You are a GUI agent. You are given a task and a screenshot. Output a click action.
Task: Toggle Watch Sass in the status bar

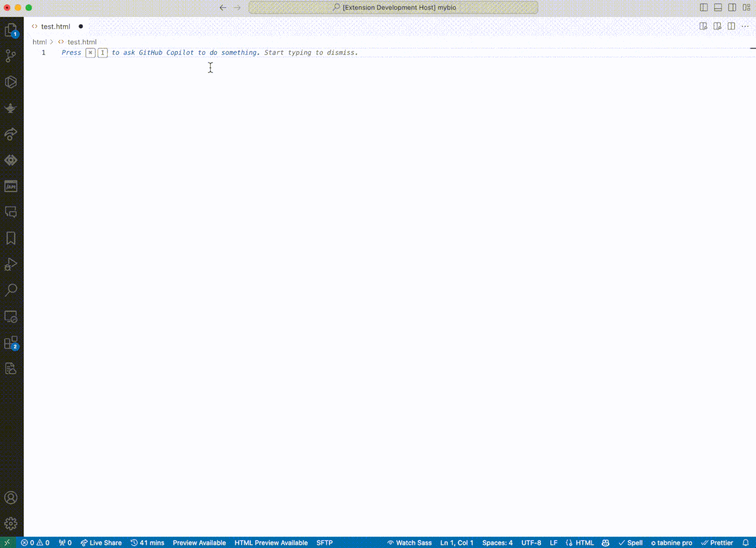point(410,542)
